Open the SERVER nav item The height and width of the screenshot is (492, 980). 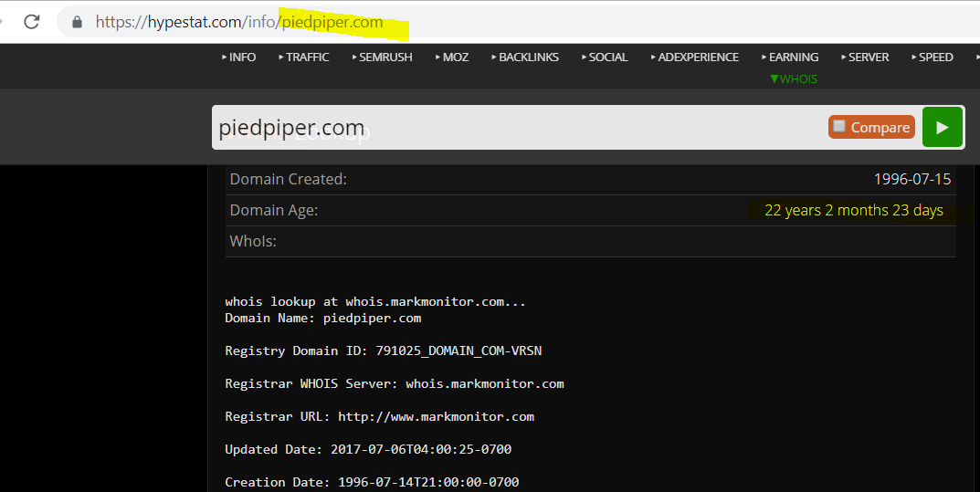coord(865,57)
